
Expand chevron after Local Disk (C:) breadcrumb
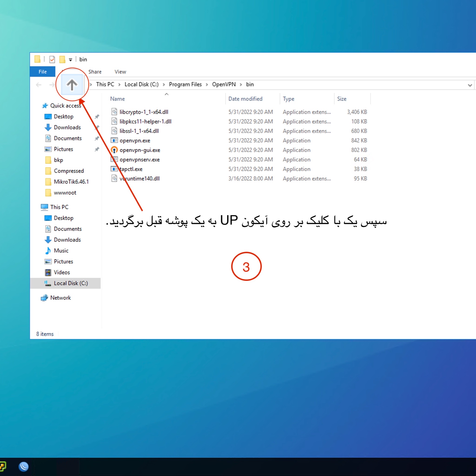tap(164, 85)
